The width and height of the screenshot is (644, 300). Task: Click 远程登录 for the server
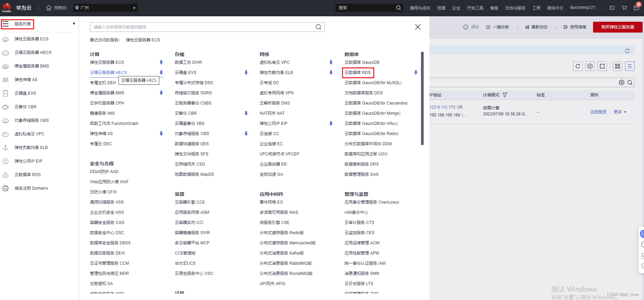coord(598,112)
